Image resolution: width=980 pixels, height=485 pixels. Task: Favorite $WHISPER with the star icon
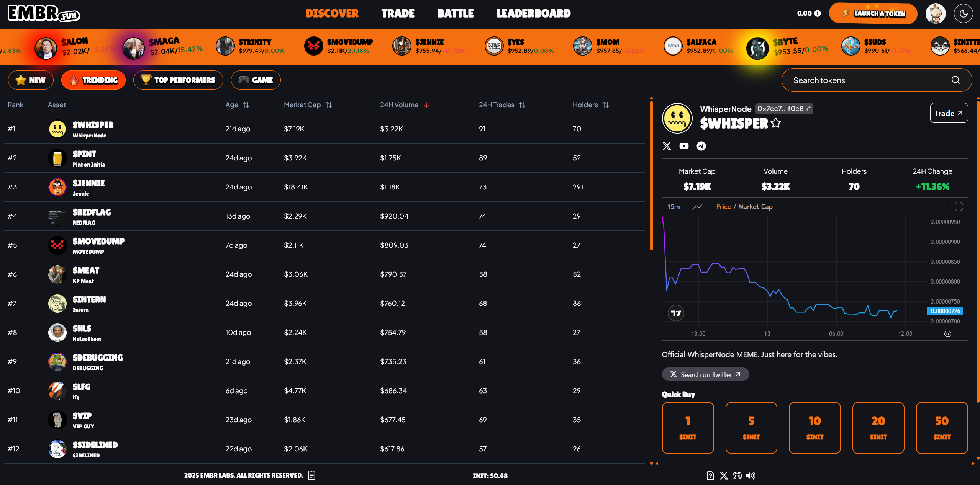click(776, 123)
